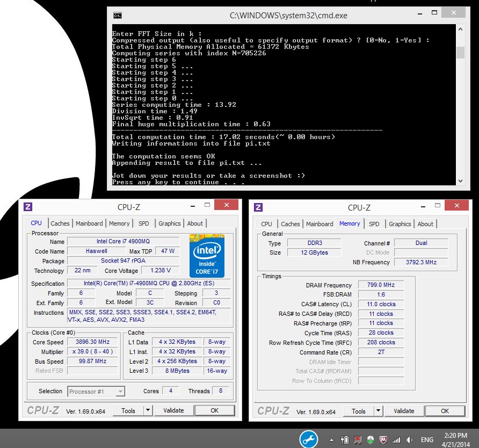Screen dimensions: 479x448
Task: Switch to CPU tab in right CPU-Z window
Action: [266, 224]
